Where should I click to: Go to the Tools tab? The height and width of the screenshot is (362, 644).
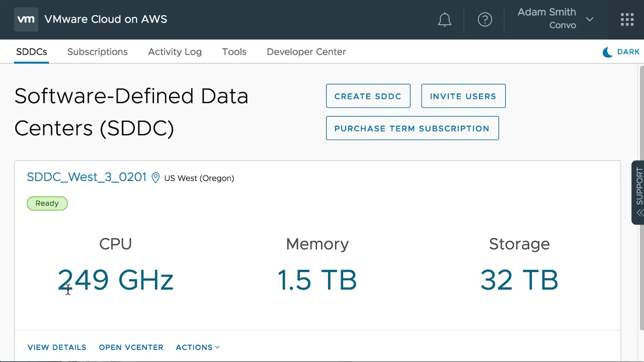(234, 52)
